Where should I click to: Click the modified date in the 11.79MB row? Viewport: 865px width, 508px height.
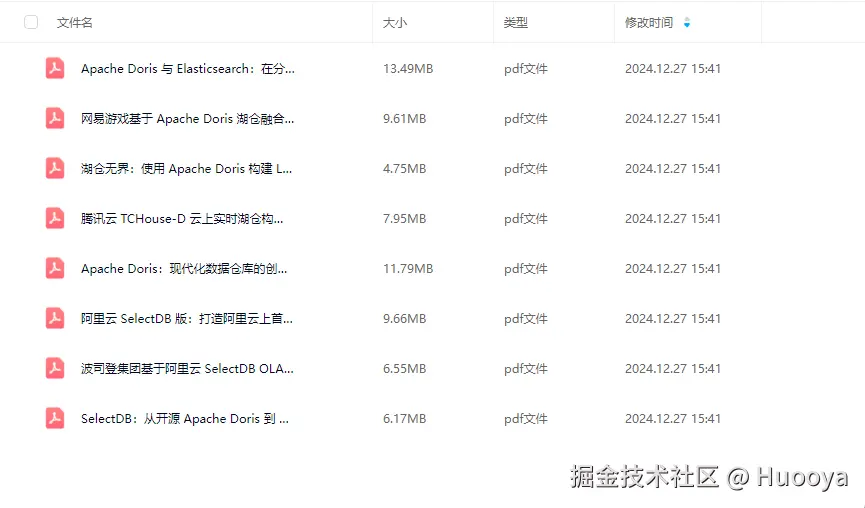coord(672,269)
